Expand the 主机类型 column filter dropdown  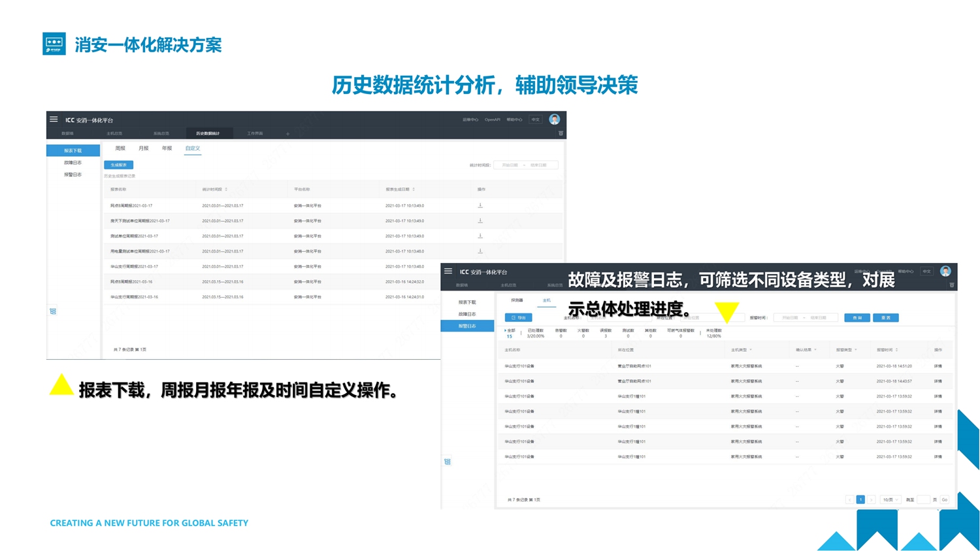(x=751, y=350)
